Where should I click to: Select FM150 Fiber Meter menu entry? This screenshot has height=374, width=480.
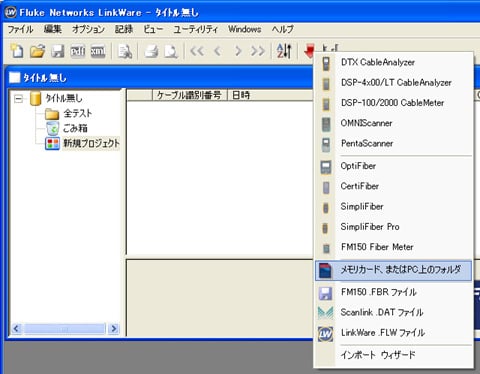(x=394, y=247)
